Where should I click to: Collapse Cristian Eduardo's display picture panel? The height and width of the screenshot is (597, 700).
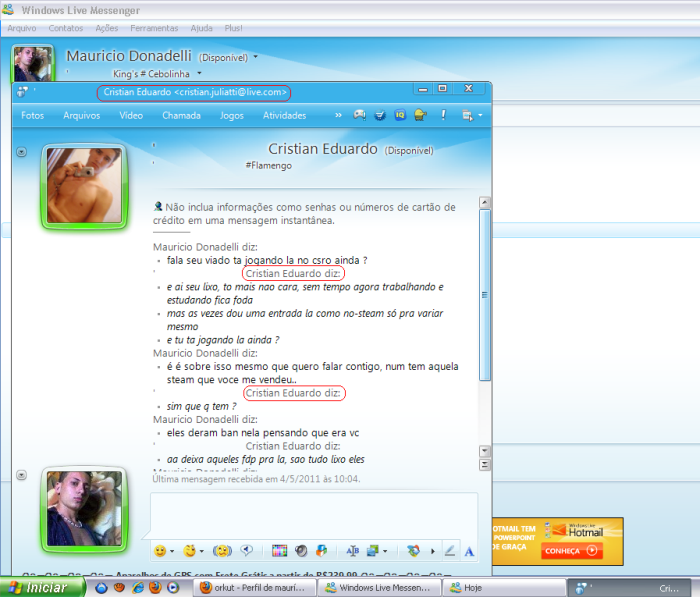(21, 151)
